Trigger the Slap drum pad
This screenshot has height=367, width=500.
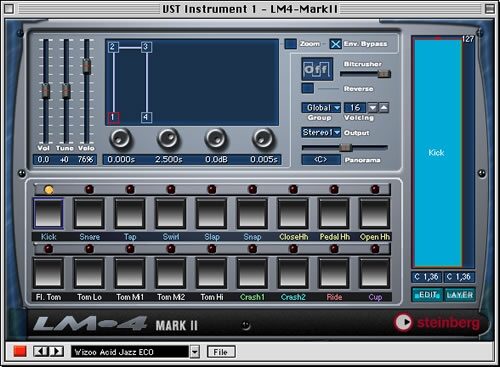(211, 213)
